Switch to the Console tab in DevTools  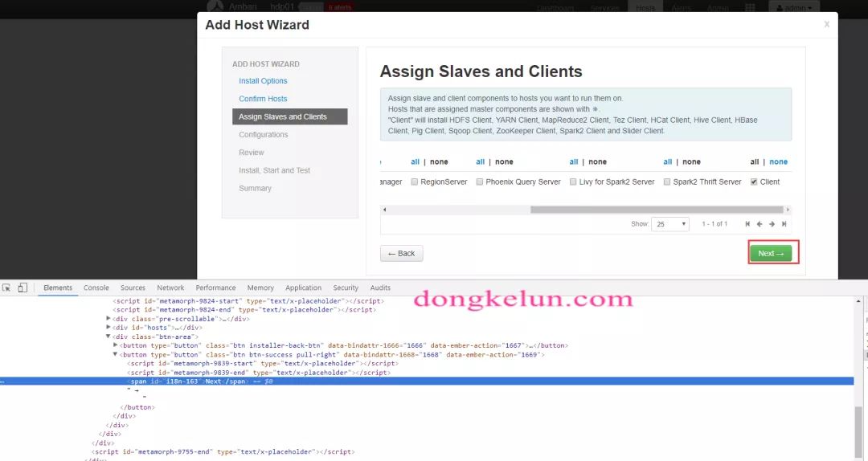click(x=96, y=288)
